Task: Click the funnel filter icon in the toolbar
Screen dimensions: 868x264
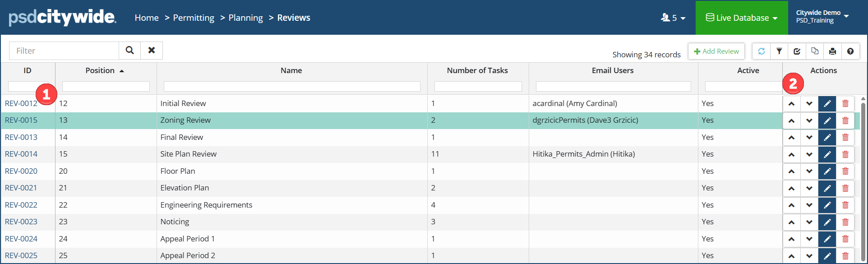Action: click(779, 51)
